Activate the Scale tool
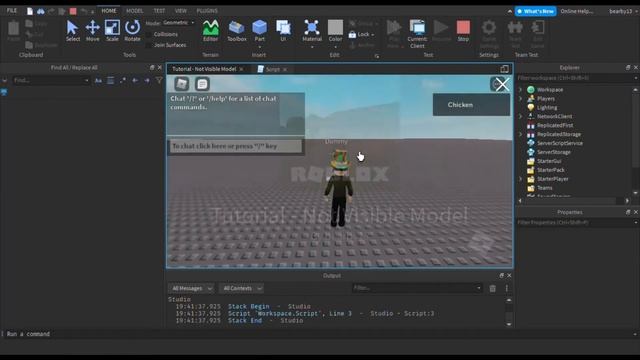 click(x=112, y=31)
